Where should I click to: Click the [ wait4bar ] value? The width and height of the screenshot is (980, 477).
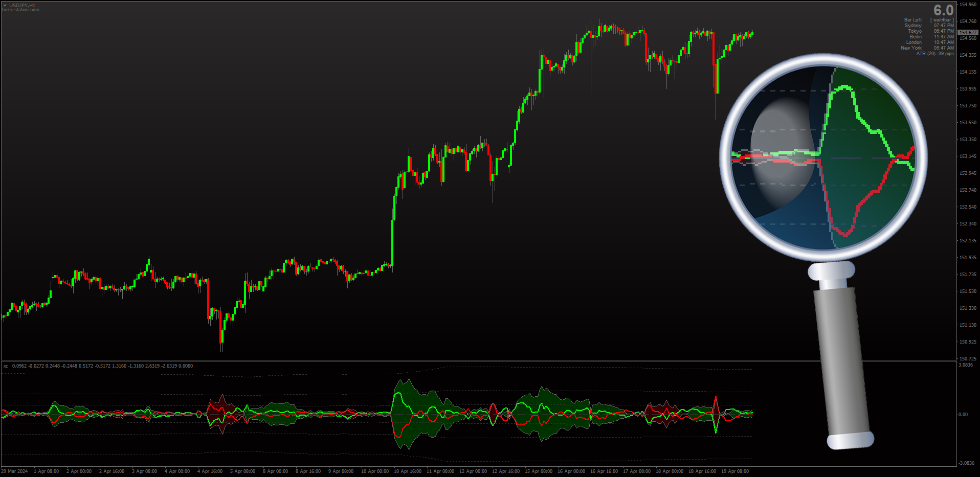(942, 20)
